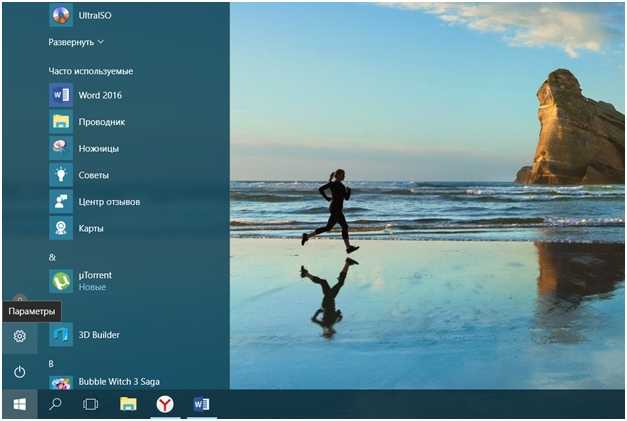Click the µTorrent label
627x421 pixels.
click(95, 275)
